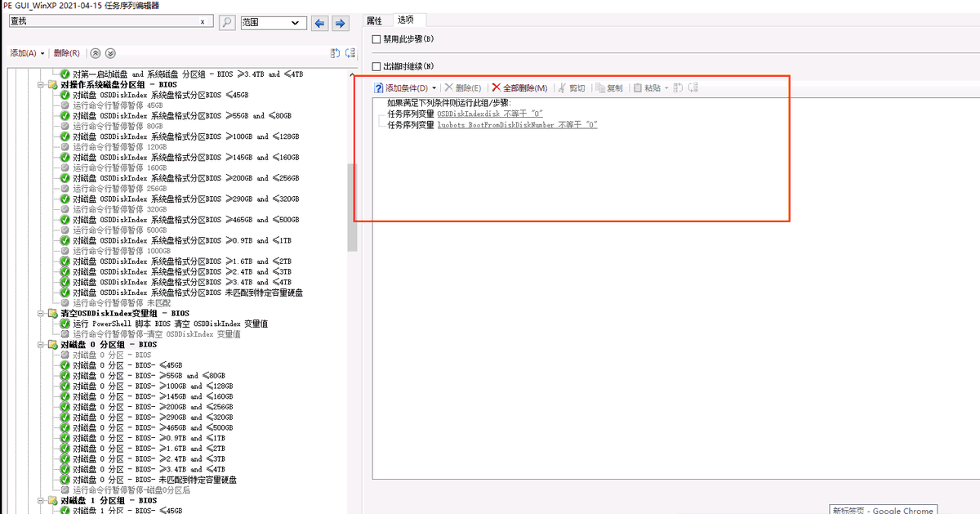Viewport: 980px width, 514px height.
Task: Select step 运行命令行暂停暂停 120GB
Action: click(x=120, y=147)
